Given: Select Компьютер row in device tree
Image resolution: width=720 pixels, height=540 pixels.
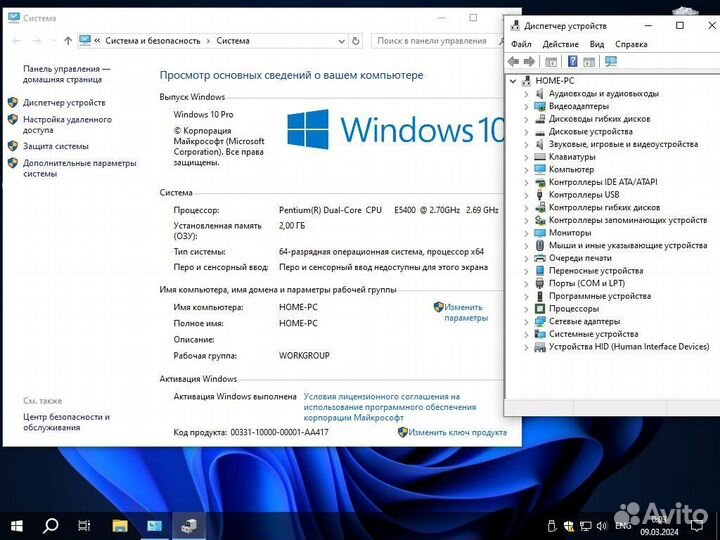Looking at the screenshot, I should click(571, 169).
